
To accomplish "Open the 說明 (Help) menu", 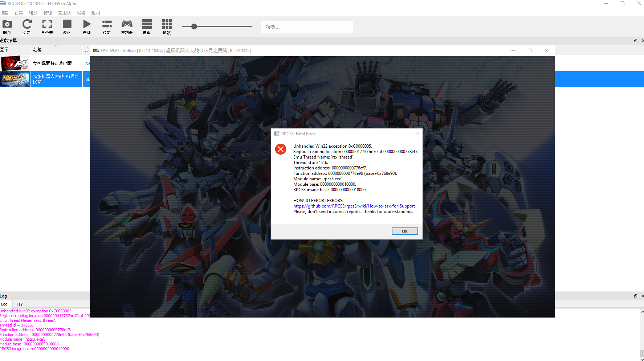I will (96, 13).
